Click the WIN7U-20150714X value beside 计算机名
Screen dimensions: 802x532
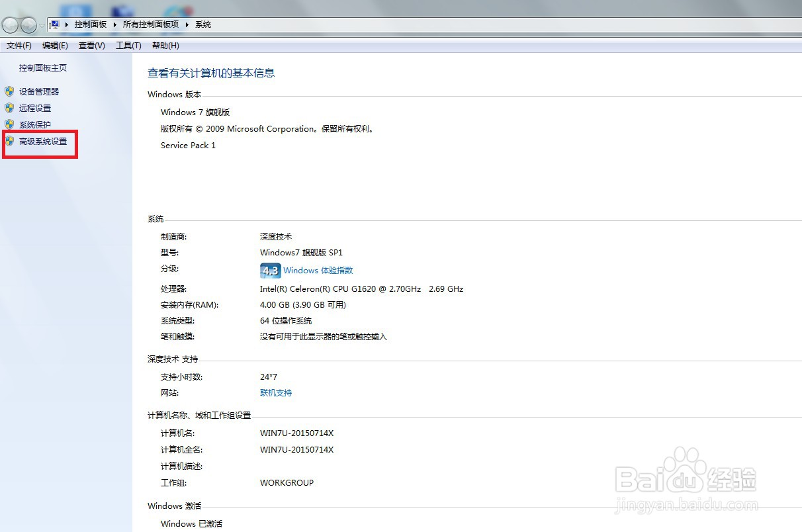[297, 433]
